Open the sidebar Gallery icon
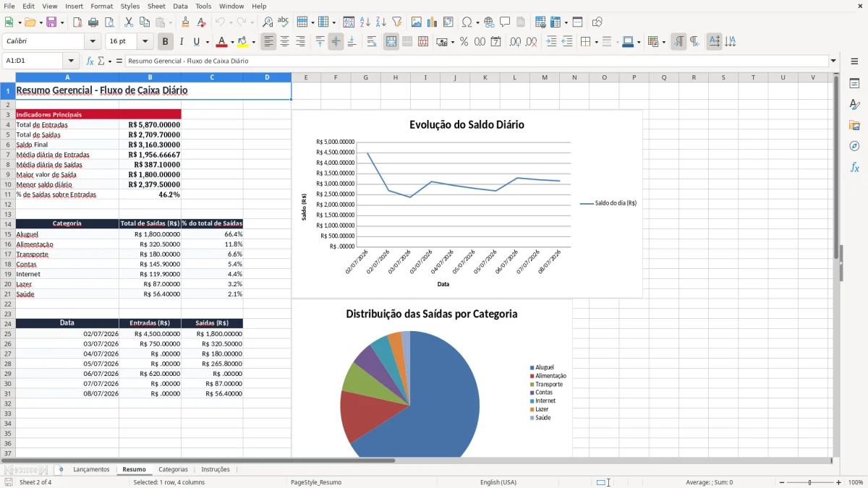Screen dimensions: 868x488 pos(854,125)
